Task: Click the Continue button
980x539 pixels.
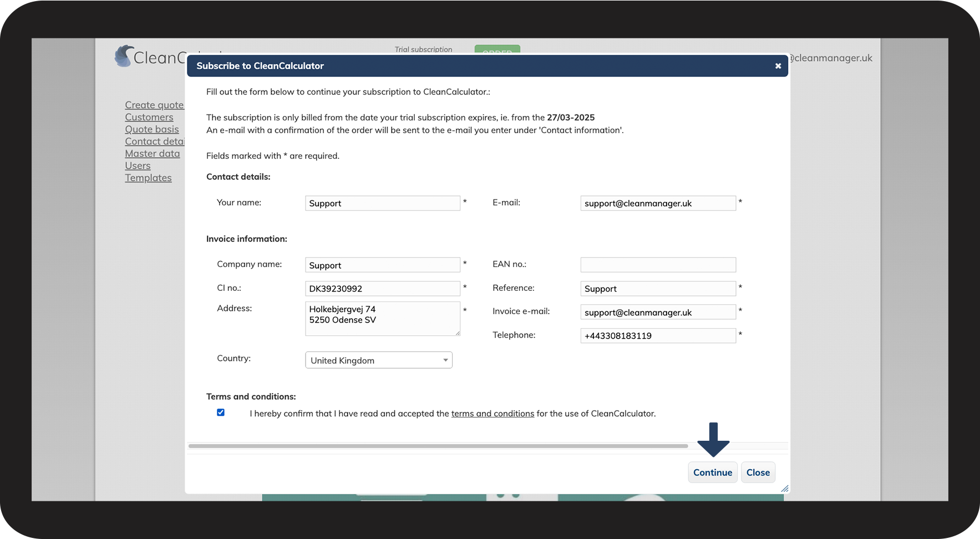Action: pyautogui.click(x=712, y=472)
